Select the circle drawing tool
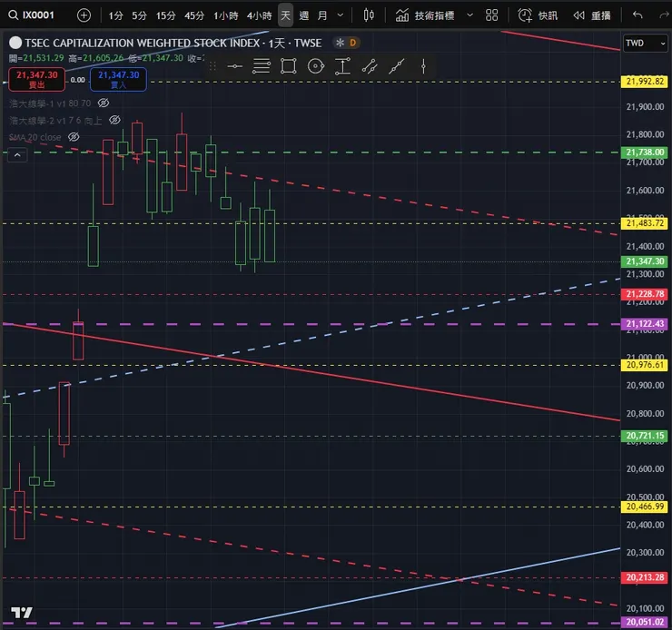This screenshot has width=672, height=630. [x=316, y=66]
